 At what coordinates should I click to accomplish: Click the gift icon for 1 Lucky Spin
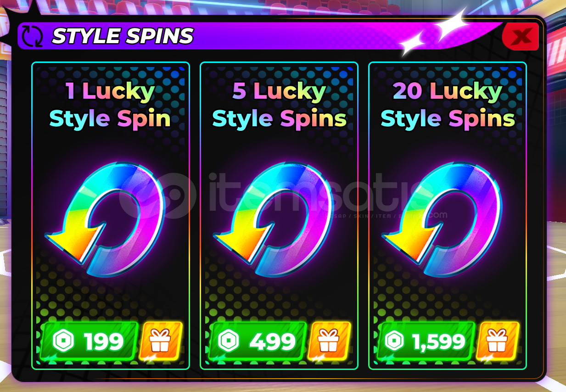pyautogui.click(x=161, y=341)
